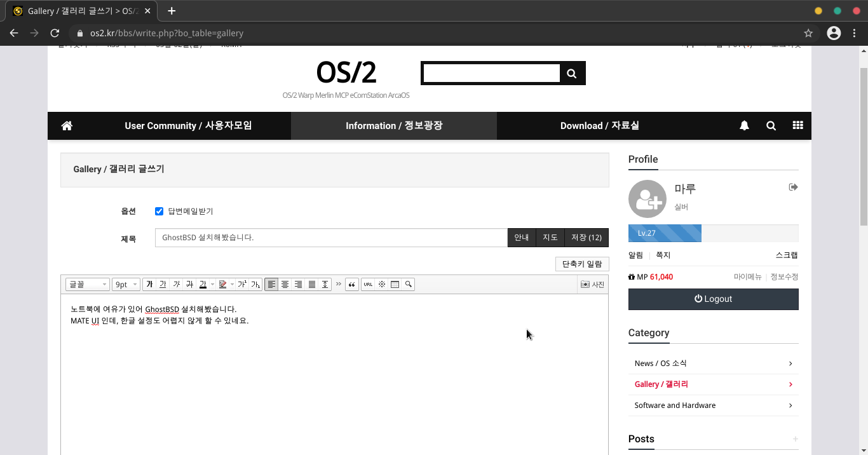Submit search with the magnifier button
This screenshot has height=455, width=868.
pos(572,73)
